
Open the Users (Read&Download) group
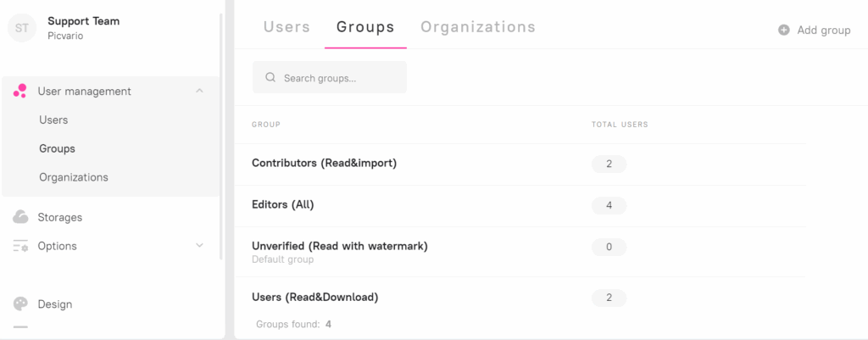(x=315, y=298)
